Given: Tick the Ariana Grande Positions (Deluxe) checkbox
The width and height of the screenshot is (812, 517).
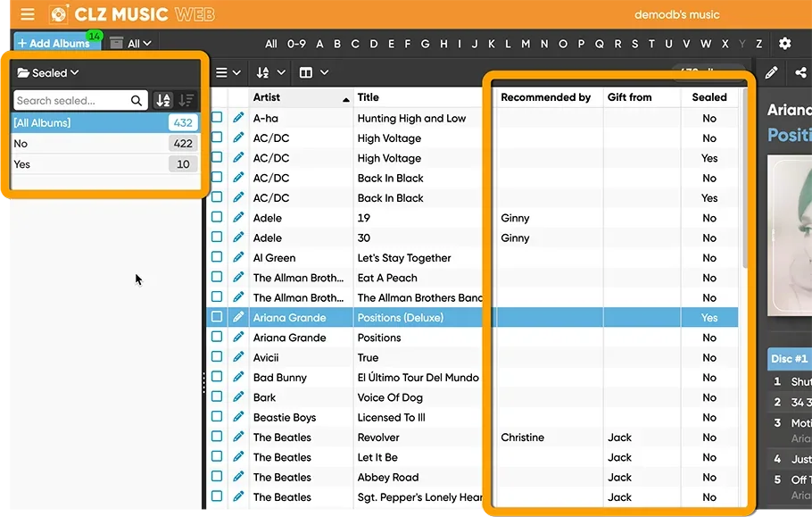Looking at the screenshot, I should (217, 316).
